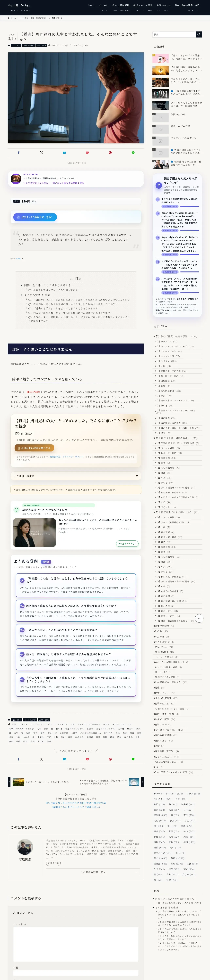Click the site title 幸せの種「気づき」
The width and height of the screenshot is (210, 980).
tap(19, 5)
